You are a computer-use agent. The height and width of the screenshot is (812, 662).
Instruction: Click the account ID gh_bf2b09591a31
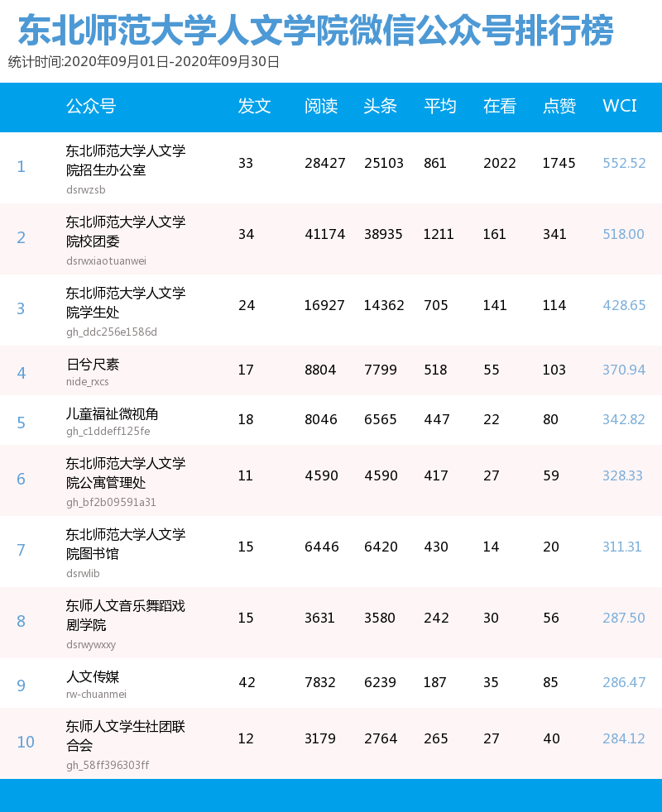click(111, 502)
